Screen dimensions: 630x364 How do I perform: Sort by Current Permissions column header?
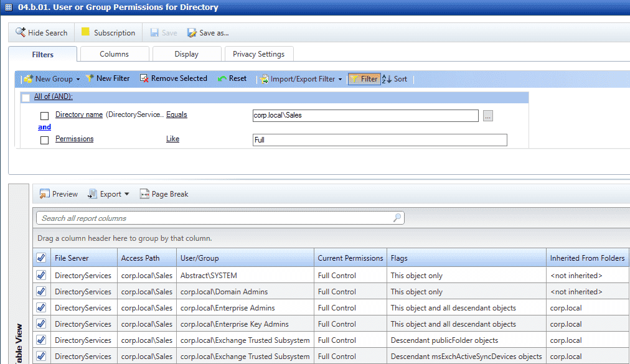[350, 258]
